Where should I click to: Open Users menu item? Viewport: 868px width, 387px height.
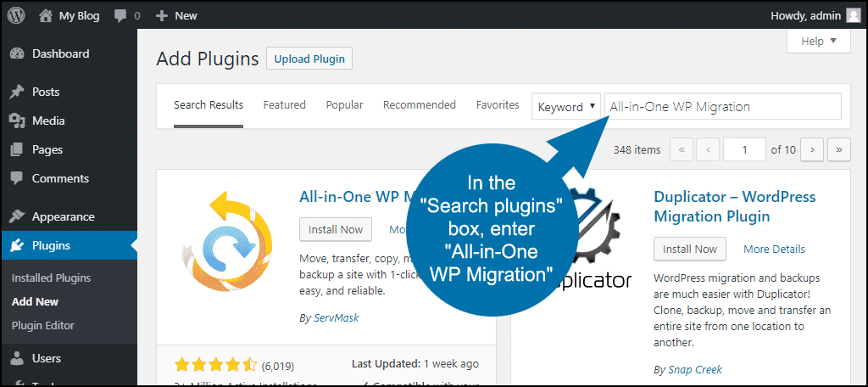(69, 359)
